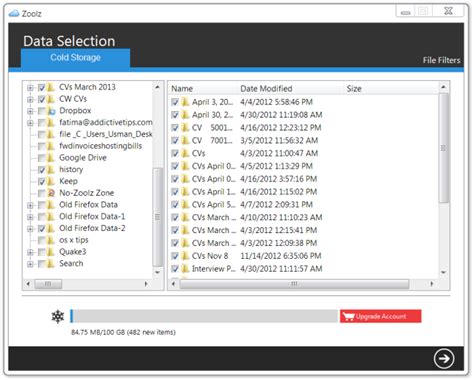
Task: Uncheck the history folder checkbox
Action: (42, 170)
